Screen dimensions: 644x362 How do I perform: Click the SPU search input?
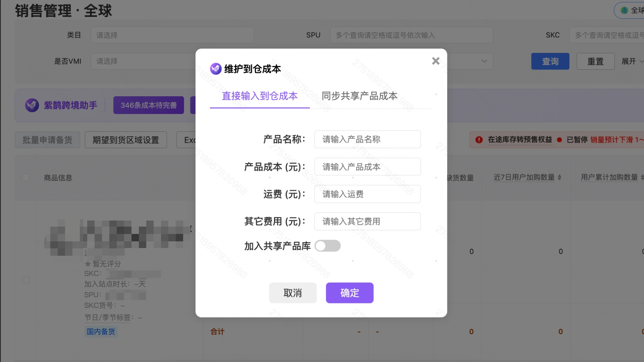[x=412, y=35]
